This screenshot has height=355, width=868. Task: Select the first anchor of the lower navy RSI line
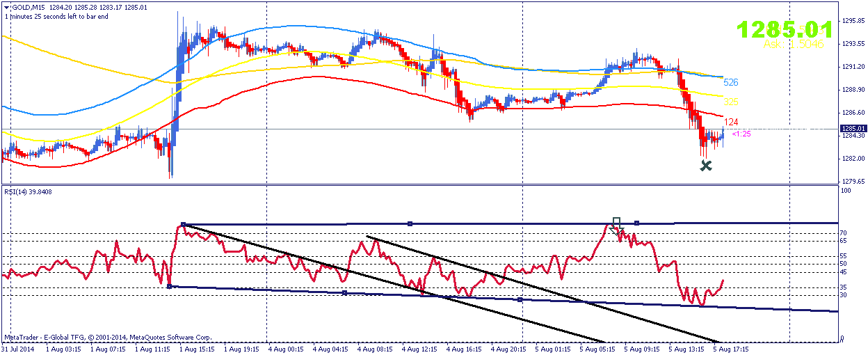point(170,286)
